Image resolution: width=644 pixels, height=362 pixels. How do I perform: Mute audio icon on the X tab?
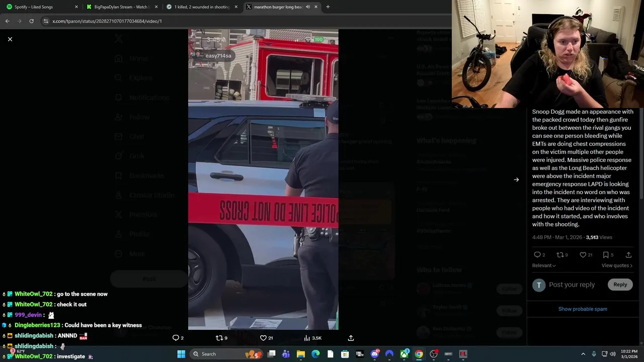point(307,7)
